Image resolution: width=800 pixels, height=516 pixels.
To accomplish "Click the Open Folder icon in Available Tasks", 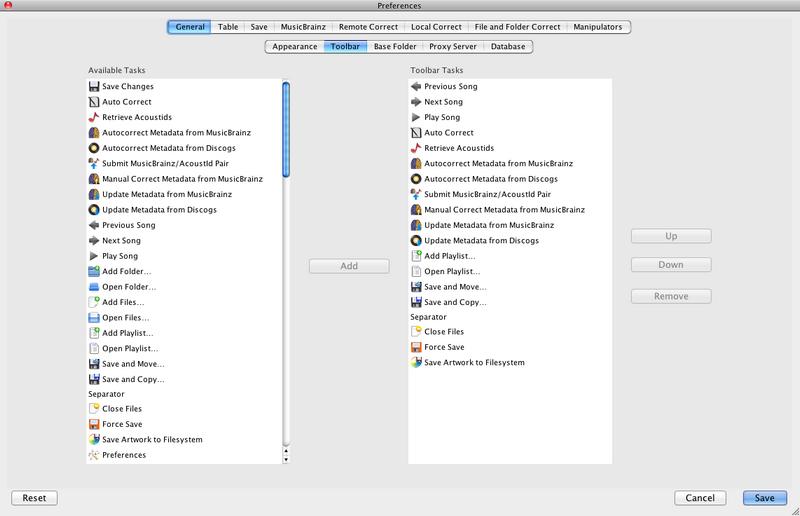I will click(x=94, y=287).
